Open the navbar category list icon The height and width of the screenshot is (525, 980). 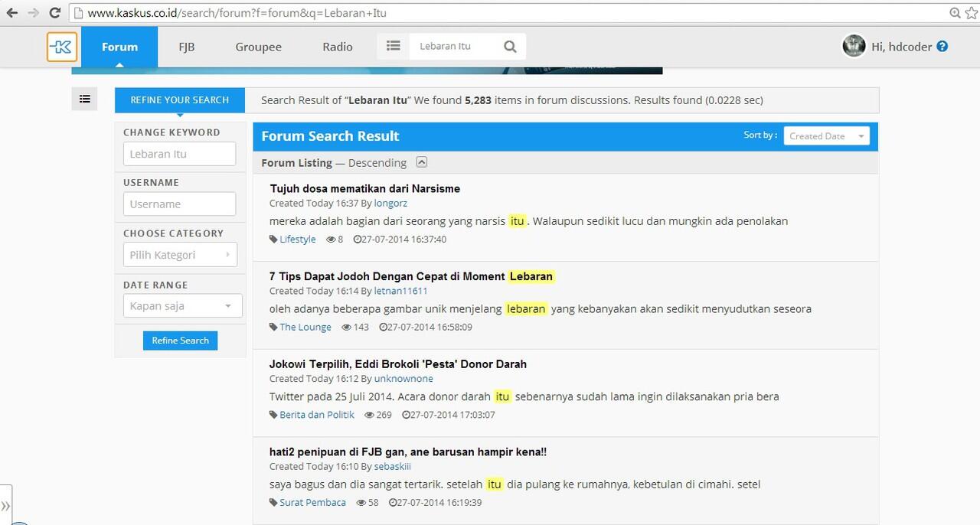point(393,46)
